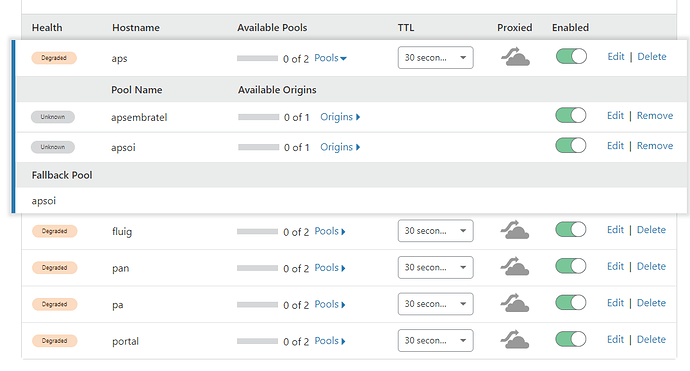Screen dimensions: 690x371
Task: Disable the pa load balancer toggle
Action: click(x=571, y=303)
